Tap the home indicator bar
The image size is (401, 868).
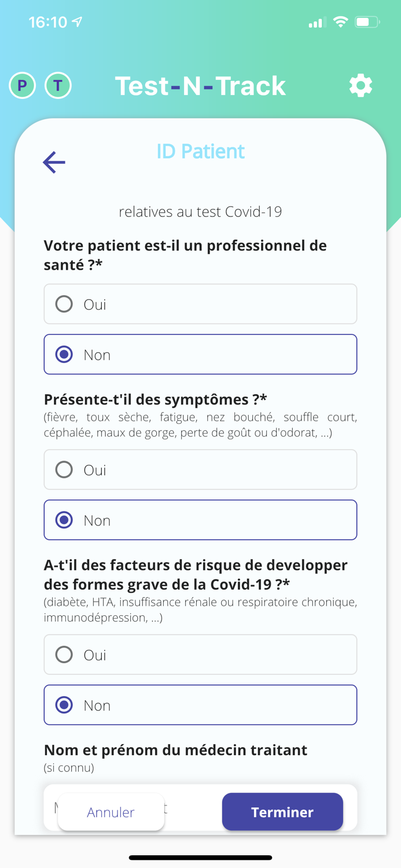(x=200, y=858)
